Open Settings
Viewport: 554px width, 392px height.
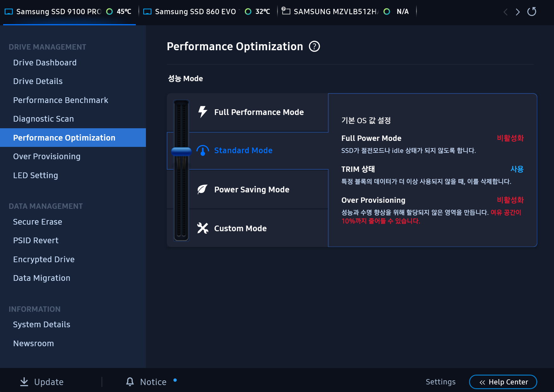coord(441,382)
